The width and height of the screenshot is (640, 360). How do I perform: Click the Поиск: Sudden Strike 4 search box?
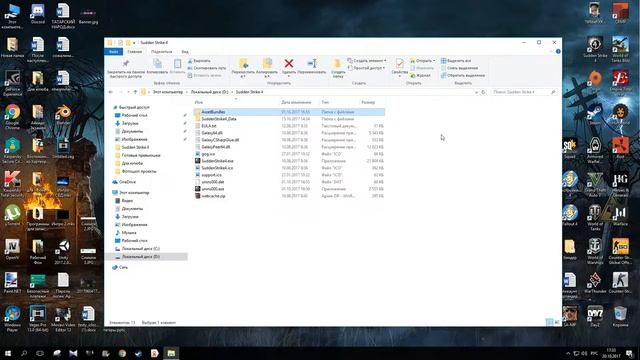point(524,92)
